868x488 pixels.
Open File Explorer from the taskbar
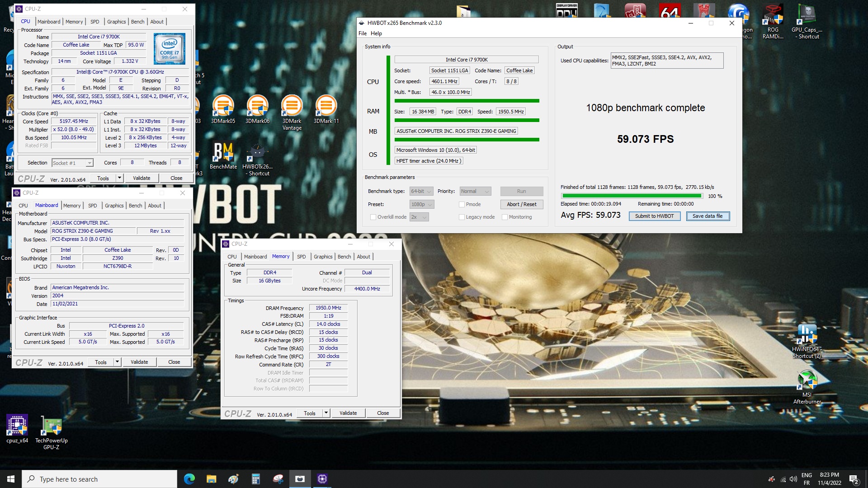point(211,479)
